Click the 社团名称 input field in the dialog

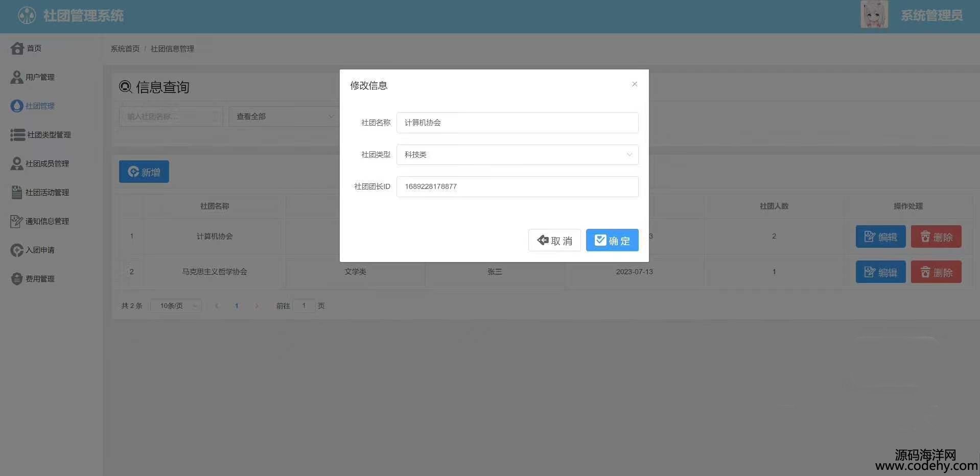click(517, 123)
